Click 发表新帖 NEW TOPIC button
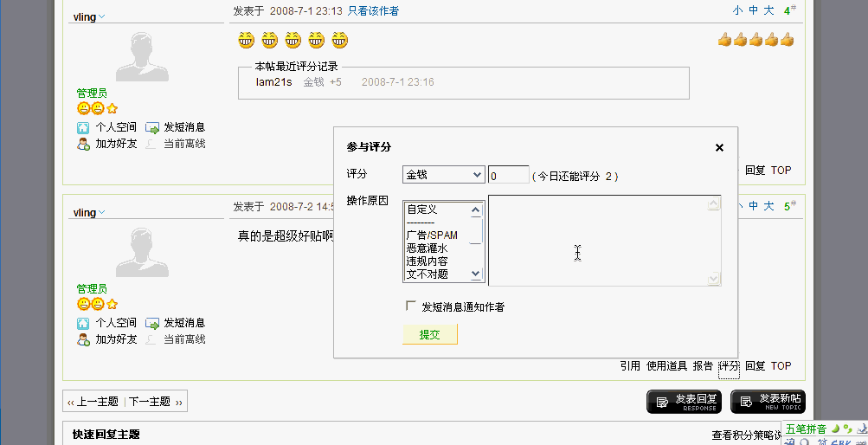 point(768,402)
